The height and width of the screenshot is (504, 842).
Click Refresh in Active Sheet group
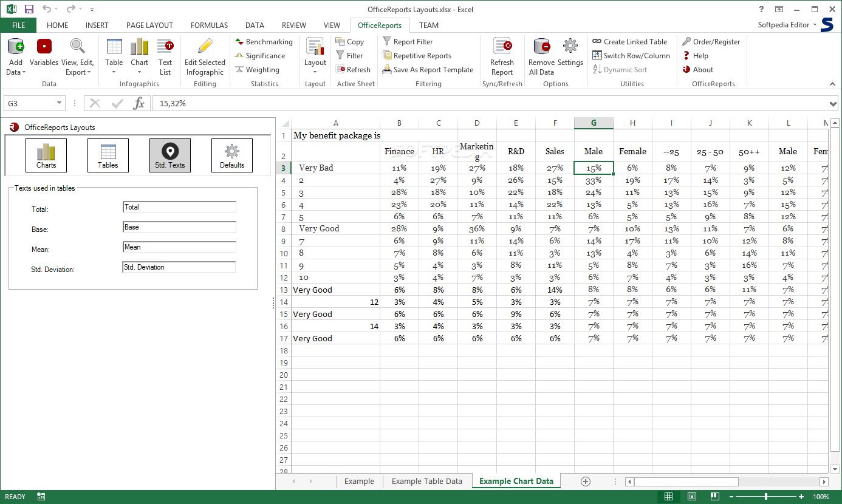[353, 70]
